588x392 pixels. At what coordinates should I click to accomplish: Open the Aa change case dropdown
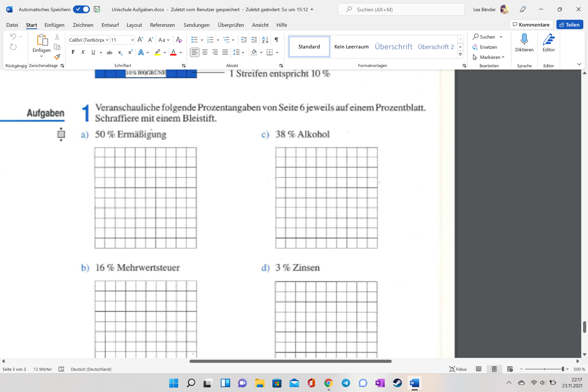168,40
